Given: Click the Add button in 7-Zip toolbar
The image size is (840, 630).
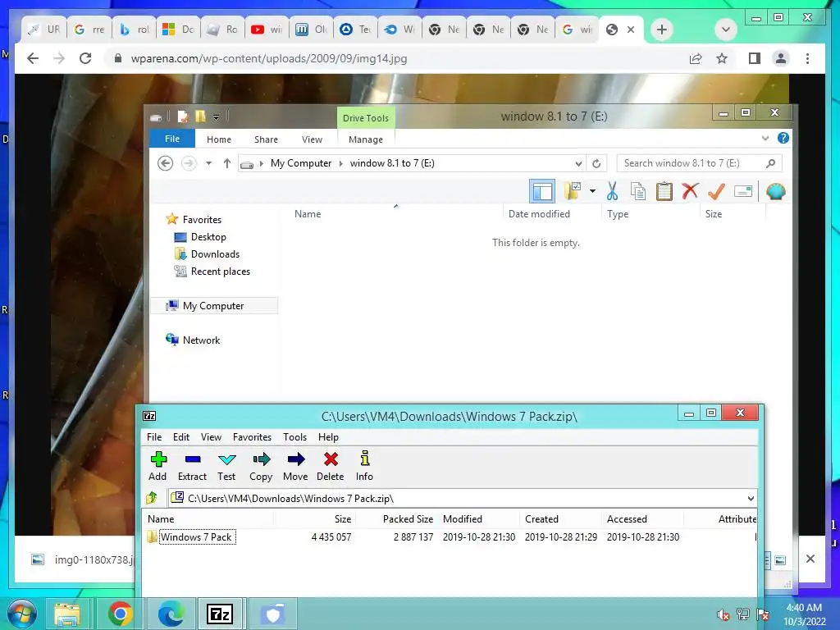Looking at the screenshot, I should tap(158, 466).
